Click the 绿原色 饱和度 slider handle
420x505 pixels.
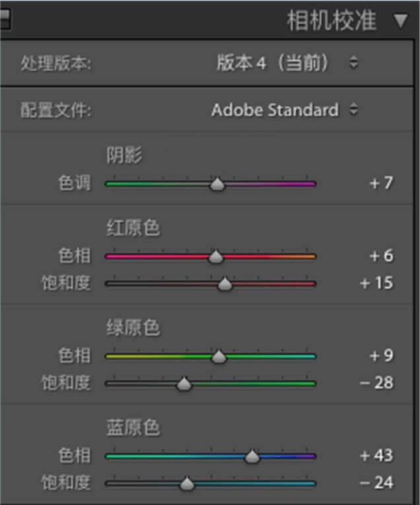point(184,384)
